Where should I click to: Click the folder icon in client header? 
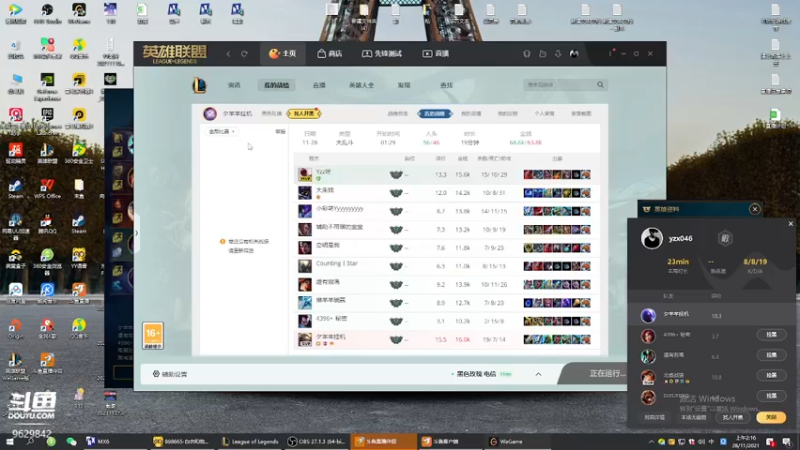coord(542,54)
